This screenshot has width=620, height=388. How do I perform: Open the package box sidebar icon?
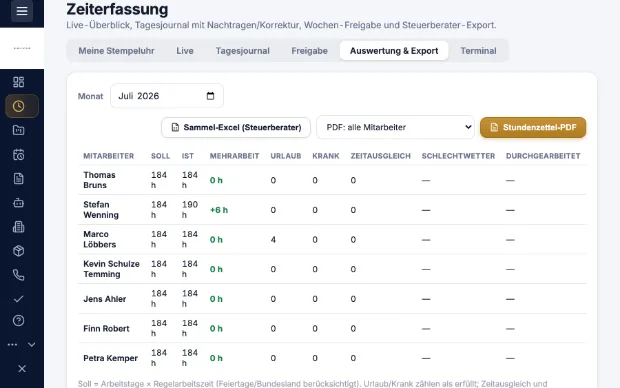pos(19,251)
